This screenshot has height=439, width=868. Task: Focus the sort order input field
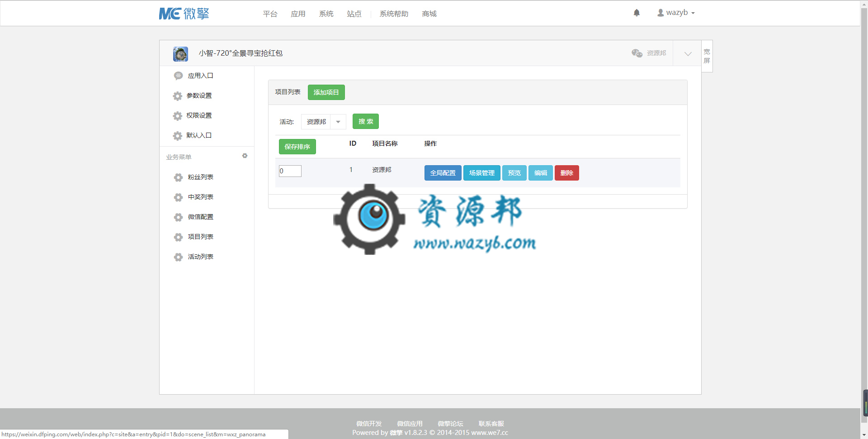(290, 171)
